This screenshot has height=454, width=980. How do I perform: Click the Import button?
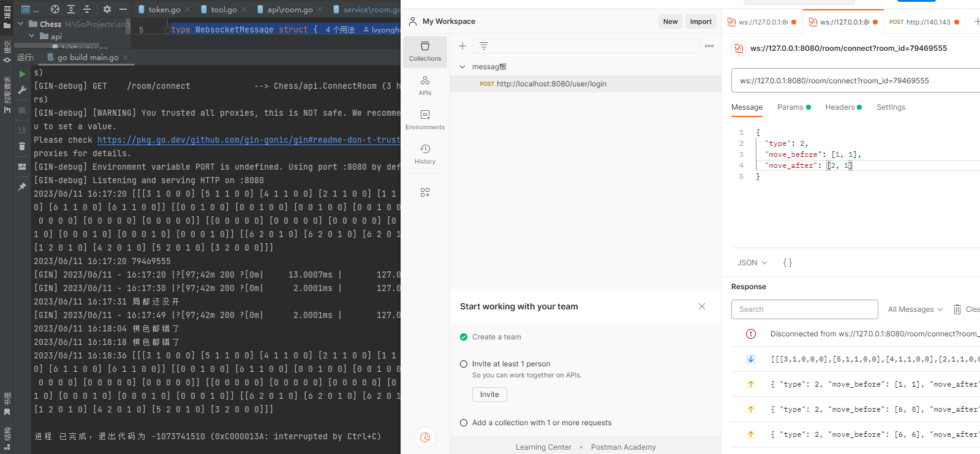pos(701,21)
